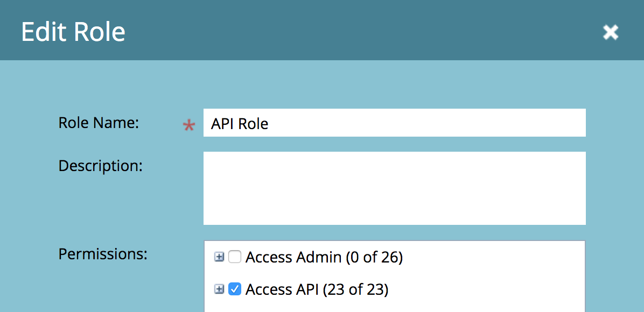The height and width of the screenshot is (312, 644).
Task: Click the Description label
Action: [100, 166]
